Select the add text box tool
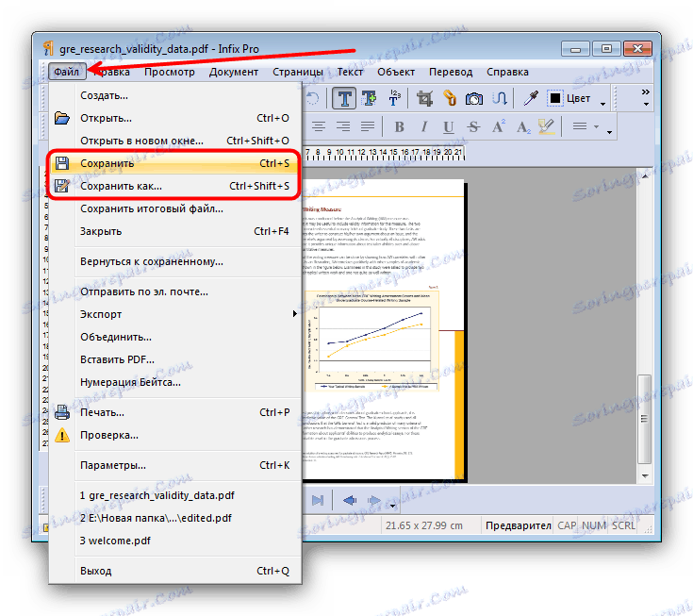693x616 pixels. coord(369,98)
